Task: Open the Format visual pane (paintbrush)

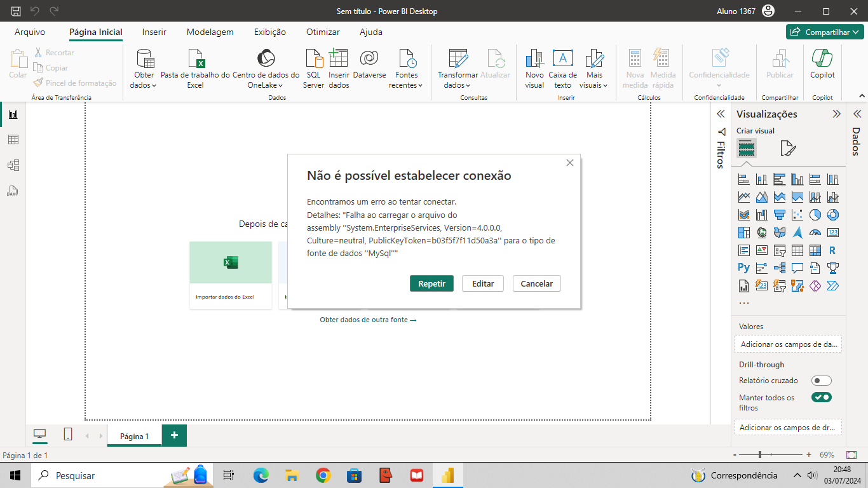Action: point(787,149)
